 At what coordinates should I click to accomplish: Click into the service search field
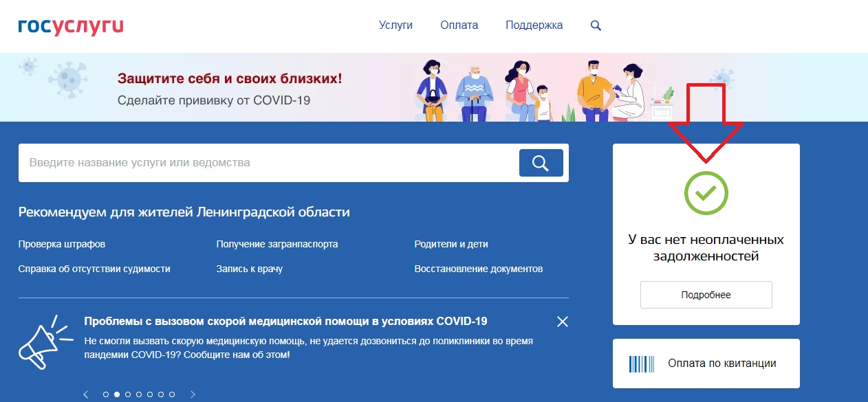pos(269,163)
